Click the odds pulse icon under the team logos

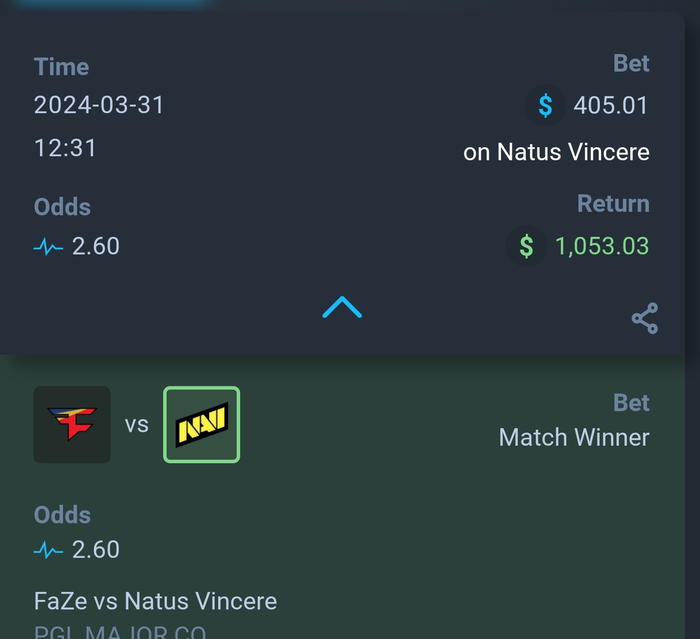(x=48, y=550)
